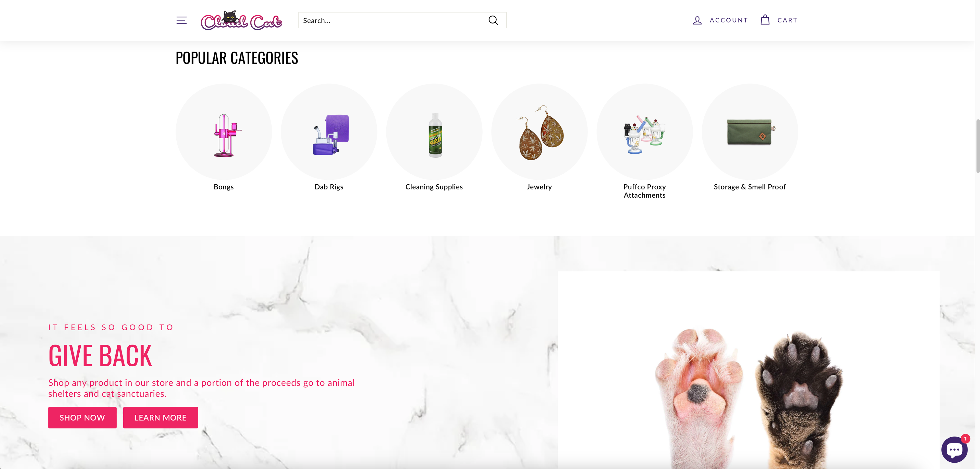The width and height of the screenshot is (980, 469).
Task: Click the Cloud Cat logo
Action: [241, 20]
